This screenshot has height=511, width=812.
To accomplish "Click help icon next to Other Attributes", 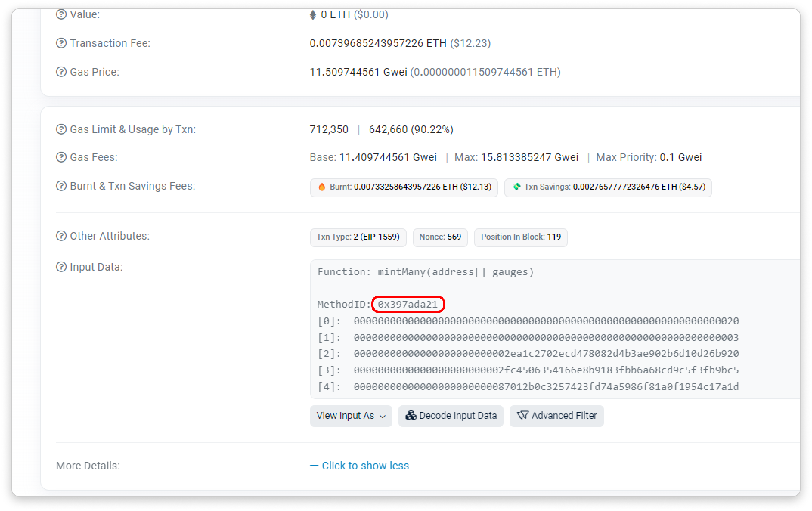I will [x=61, y=236].
